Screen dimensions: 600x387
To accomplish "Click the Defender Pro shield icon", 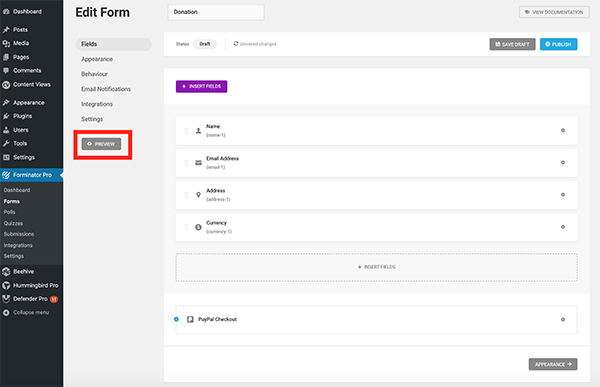I will (x=6, y=299).
